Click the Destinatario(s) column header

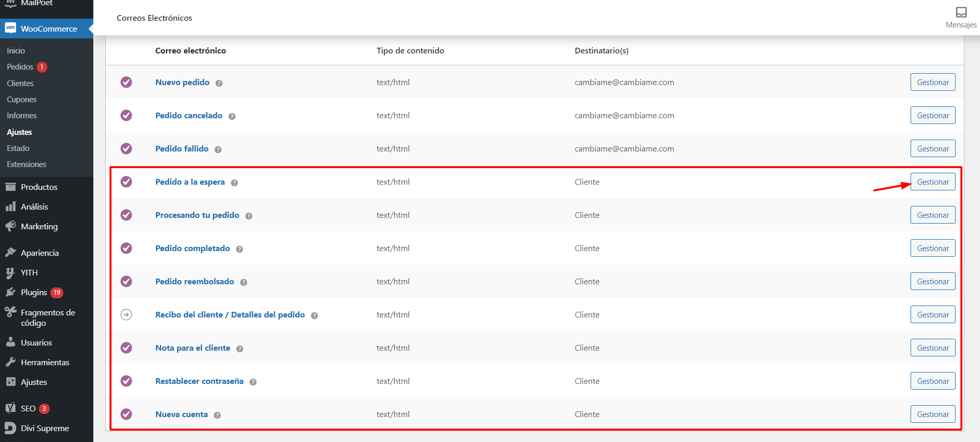[x=601, y=50]
